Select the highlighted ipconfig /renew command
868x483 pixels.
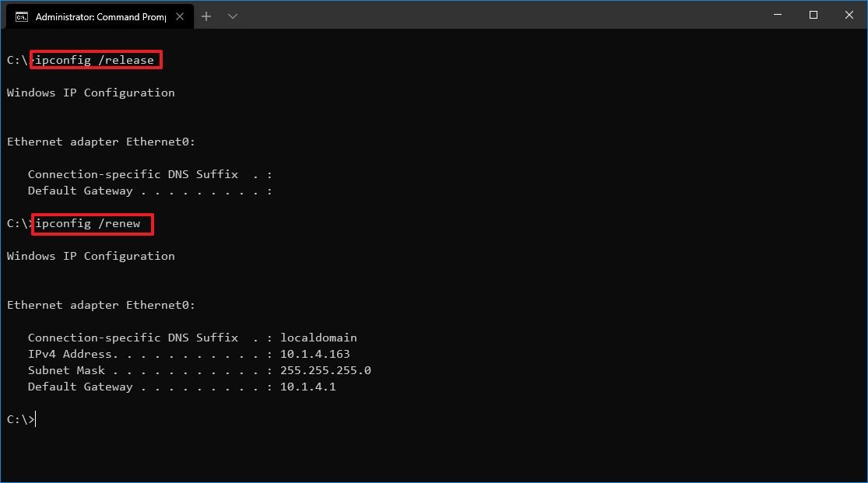coord(92,224)
